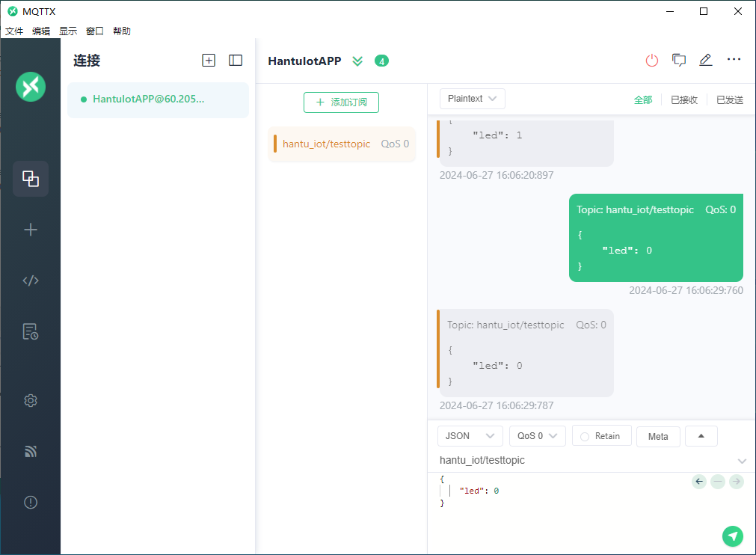Expand connection details double chevron

click(357, 61)
